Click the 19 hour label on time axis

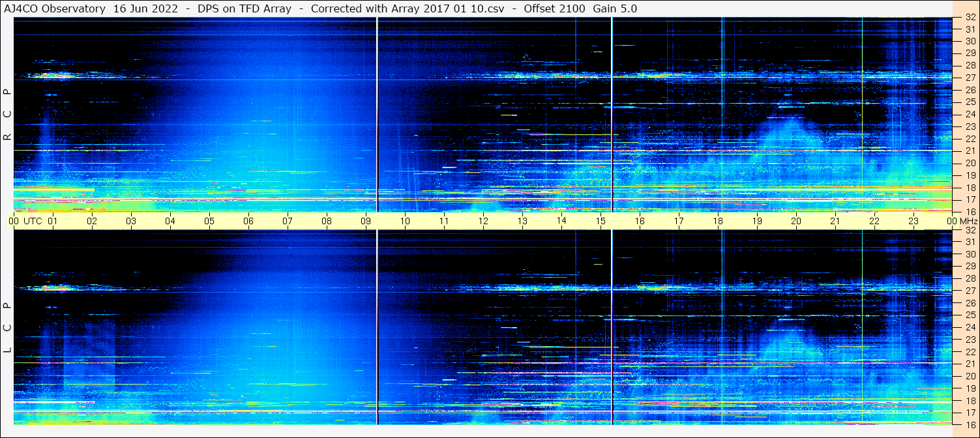pyautogui.click(x=757, y=221)
